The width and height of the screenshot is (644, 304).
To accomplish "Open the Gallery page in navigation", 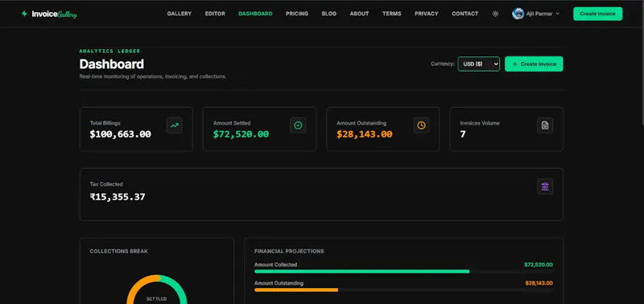I will [179, 14].
